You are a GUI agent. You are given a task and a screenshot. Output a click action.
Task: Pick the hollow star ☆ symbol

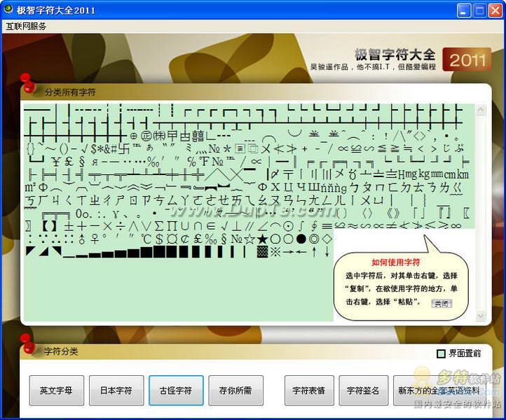point(249,239)
